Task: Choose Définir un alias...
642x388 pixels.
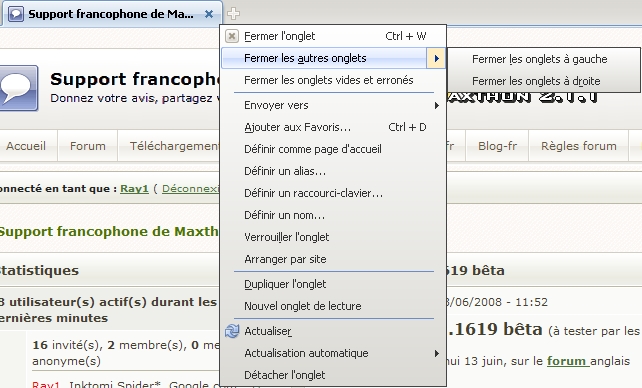Action: coord(333,171)
